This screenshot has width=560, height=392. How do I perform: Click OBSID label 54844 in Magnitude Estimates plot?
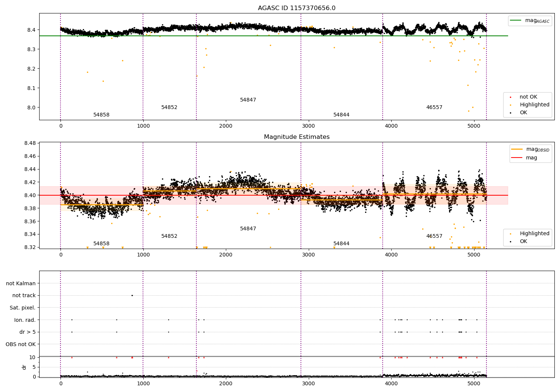(x=341, y=244)
